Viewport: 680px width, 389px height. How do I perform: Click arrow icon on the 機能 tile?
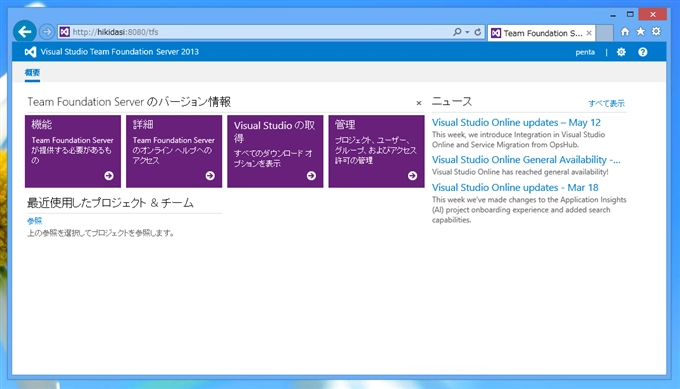109,176
